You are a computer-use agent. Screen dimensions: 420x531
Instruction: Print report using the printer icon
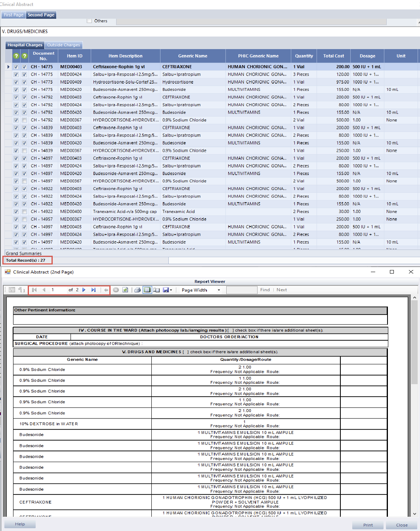coord(137,290)
